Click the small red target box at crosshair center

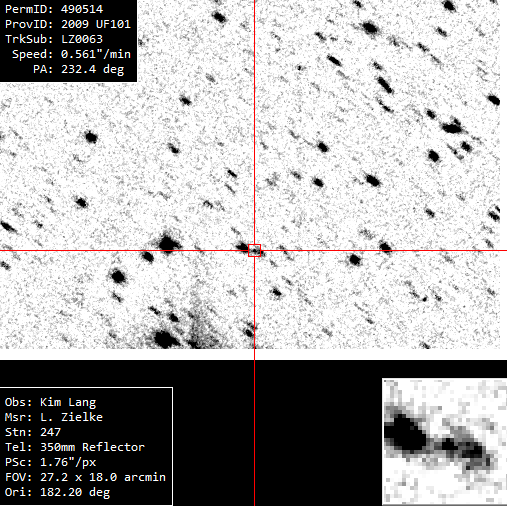(x=254, y=250)
